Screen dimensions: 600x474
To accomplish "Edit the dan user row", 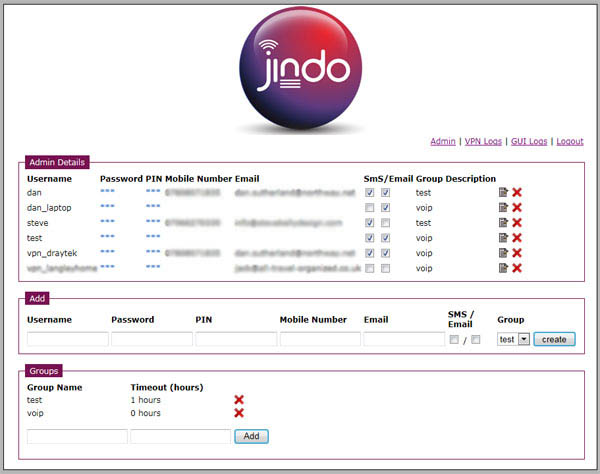I will (503, 192).
